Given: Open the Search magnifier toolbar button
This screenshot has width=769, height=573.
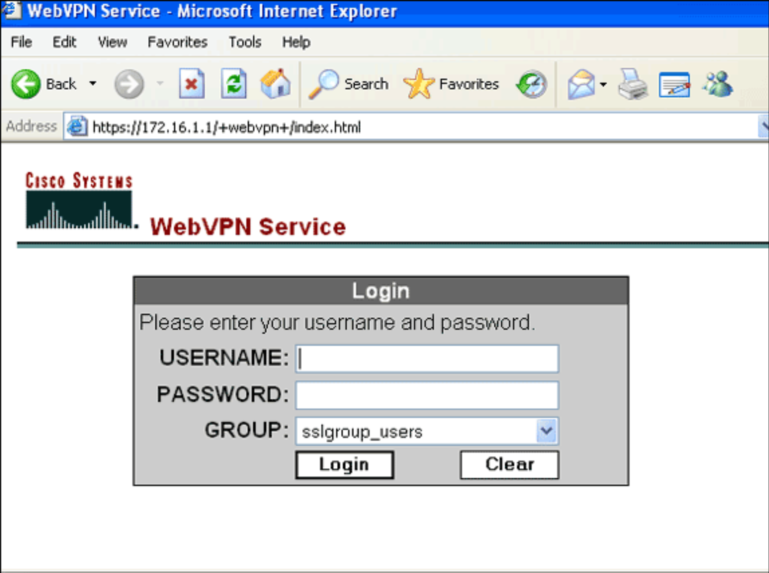Looking at the screenshot, I should (x=348, y=84).
